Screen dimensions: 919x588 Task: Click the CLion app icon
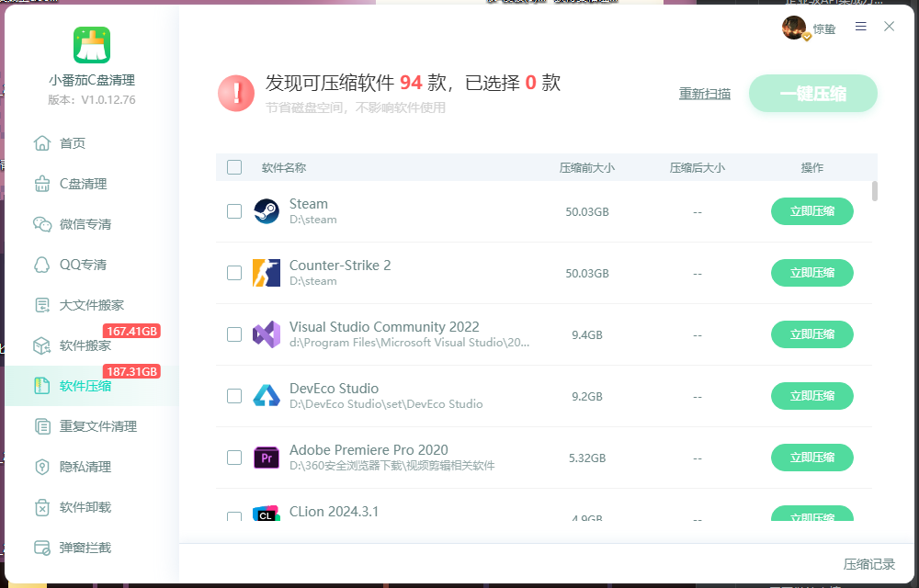[267, 513]
